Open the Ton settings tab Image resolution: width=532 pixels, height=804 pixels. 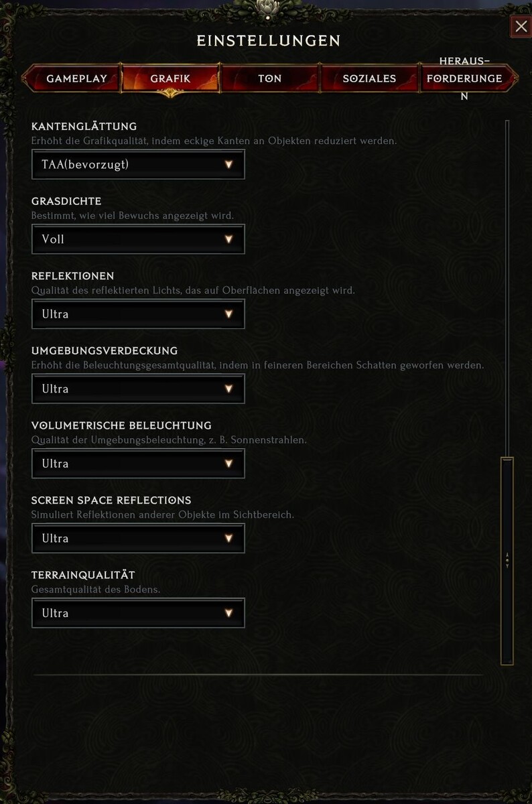click(x=270, y=78)
